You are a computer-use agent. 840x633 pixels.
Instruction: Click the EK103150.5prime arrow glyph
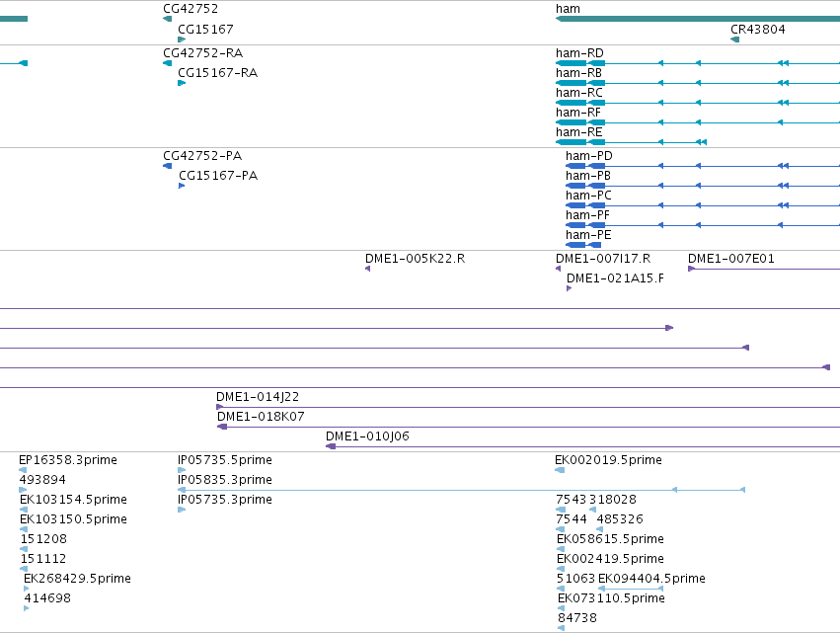[x=24, y=529]
